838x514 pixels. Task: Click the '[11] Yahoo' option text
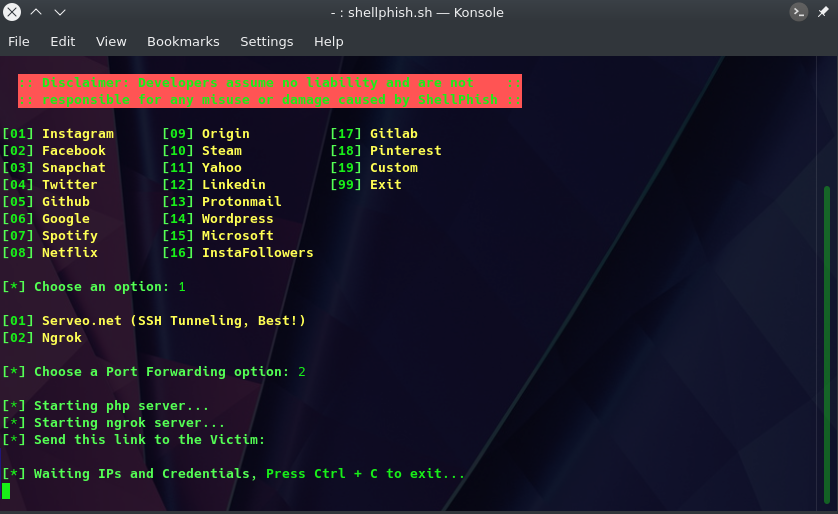(x=202, y=168)
